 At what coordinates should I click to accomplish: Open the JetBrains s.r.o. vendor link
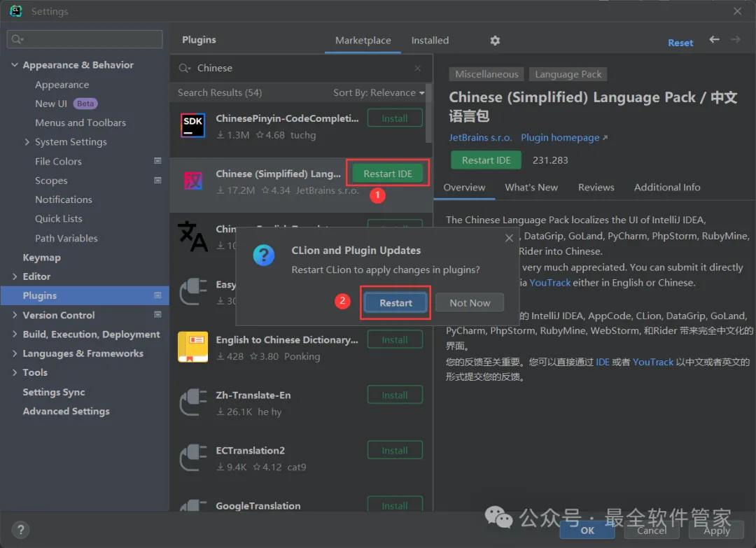click(x=480, y=137)
